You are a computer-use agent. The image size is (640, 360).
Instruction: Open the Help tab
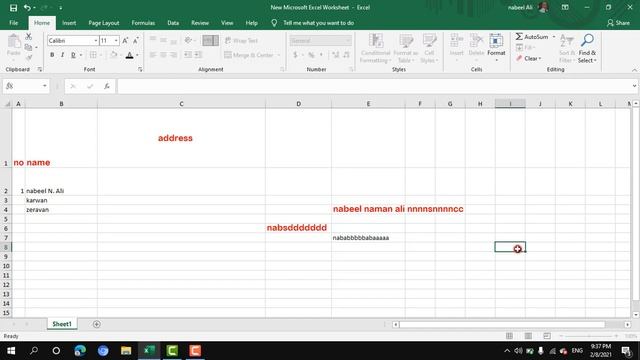click(251, 23)
